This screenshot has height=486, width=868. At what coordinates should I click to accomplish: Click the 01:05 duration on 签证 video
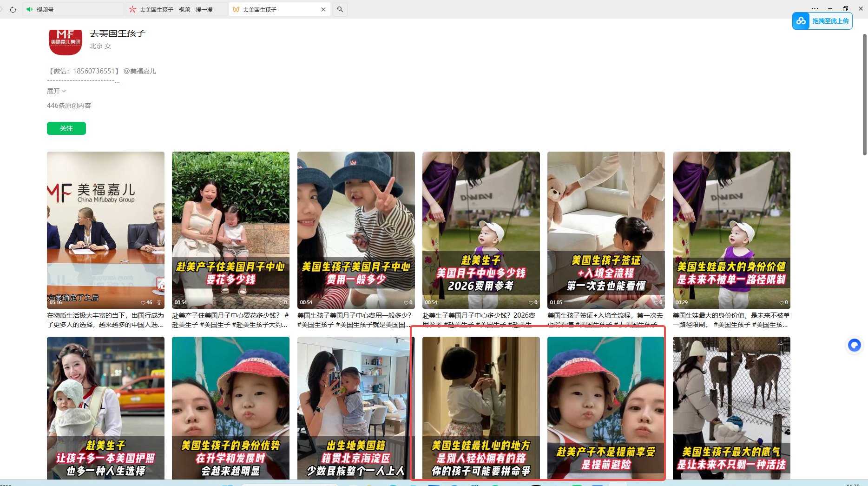coord(556,302)
